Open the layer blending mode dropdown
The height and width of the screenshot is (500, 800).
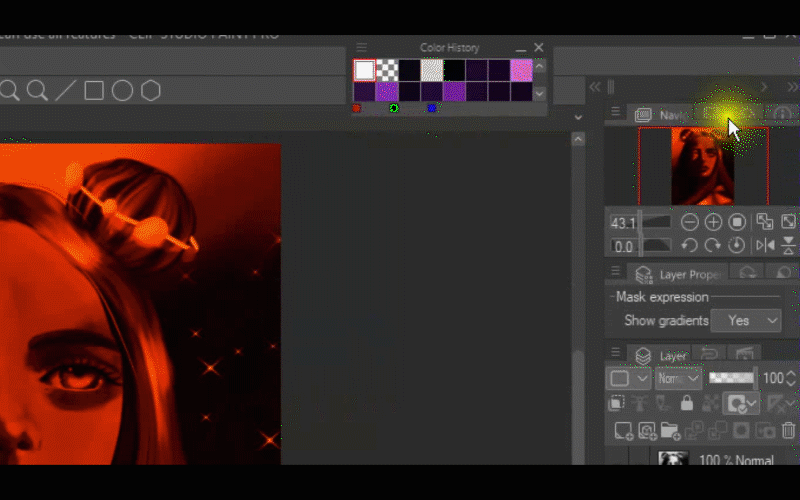[679, 379]
